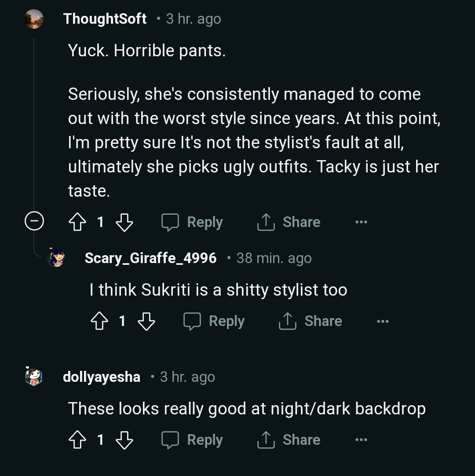Share Scary_Giraffe_4996's reply
The width and height of the screenshot is (475, 476).
coord(311,321)
